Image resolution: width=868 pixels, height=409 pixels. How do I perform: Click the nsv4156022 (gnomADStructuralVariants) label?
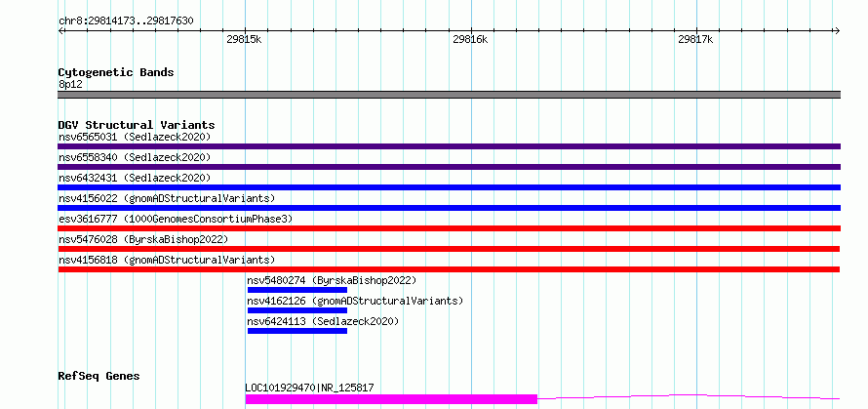(167, 198)
